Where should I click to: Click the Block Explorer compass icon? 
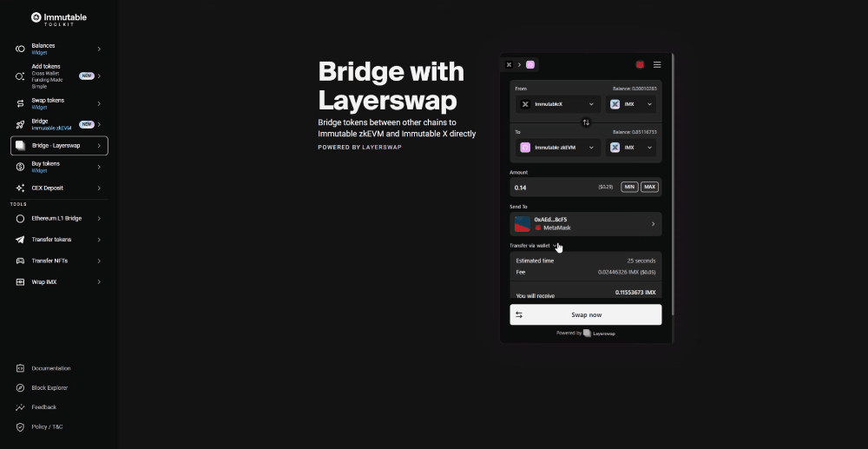(20, 387)
